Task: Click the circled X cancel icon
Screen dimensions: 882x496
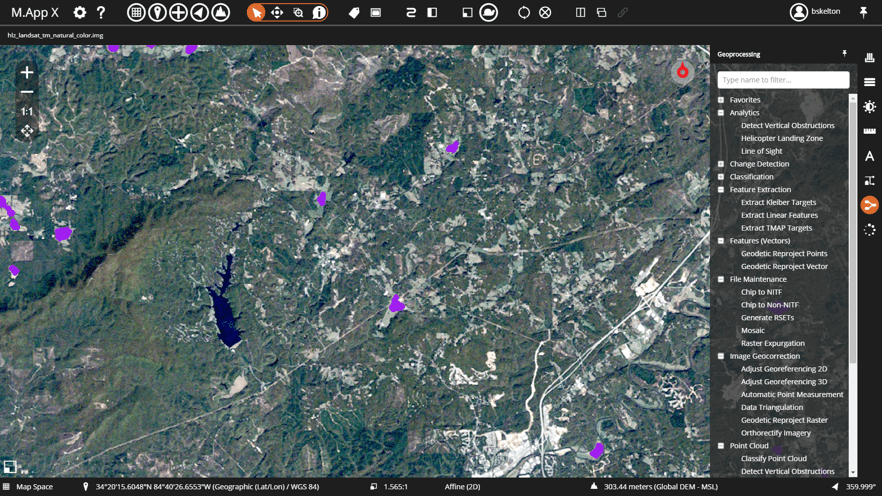Action: [545, 12]
